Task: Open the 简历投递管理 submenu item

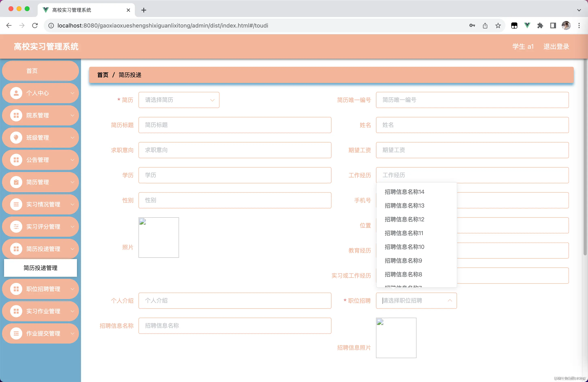Action: 40,268
